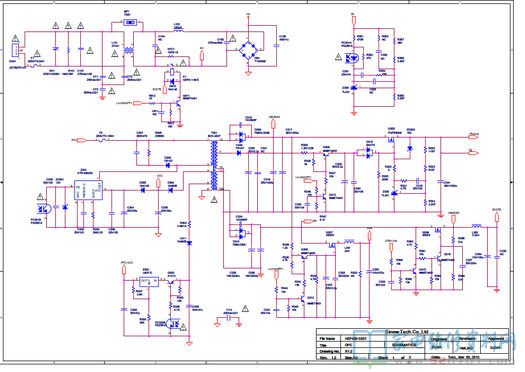Select the main transformer at schematic center

[214, 165]
